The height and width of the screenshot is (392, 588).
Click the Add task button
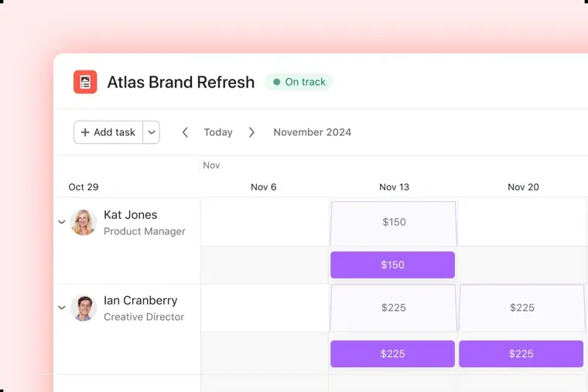pos(108,132)
